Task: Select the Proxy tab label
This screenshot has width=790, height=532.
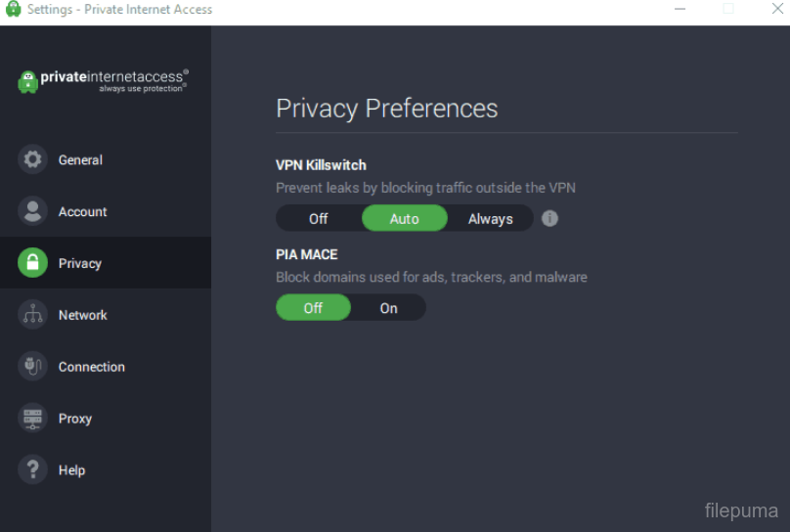Action: coord(75,419)
